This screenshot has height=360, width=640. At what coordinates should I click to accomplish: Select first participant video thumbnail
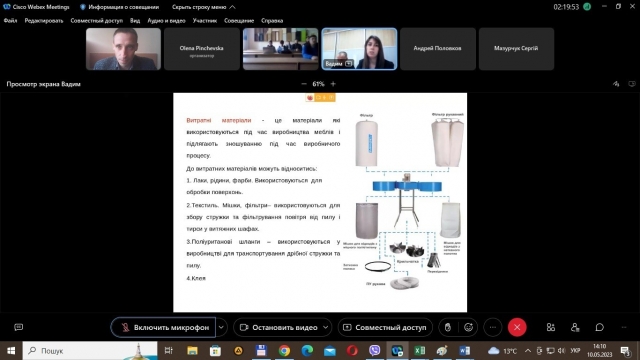[x=123, y=49]
